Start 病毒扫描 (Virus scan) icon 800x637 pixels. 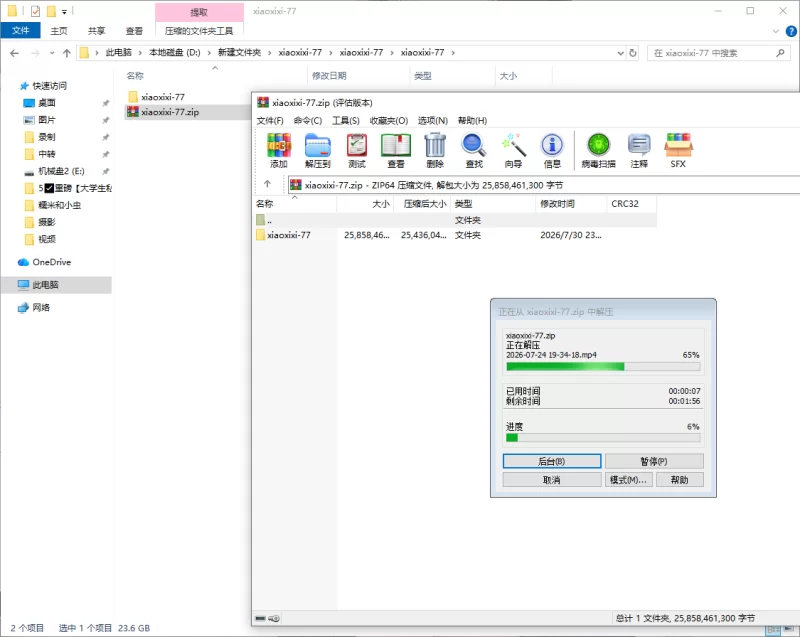point(598,150)
